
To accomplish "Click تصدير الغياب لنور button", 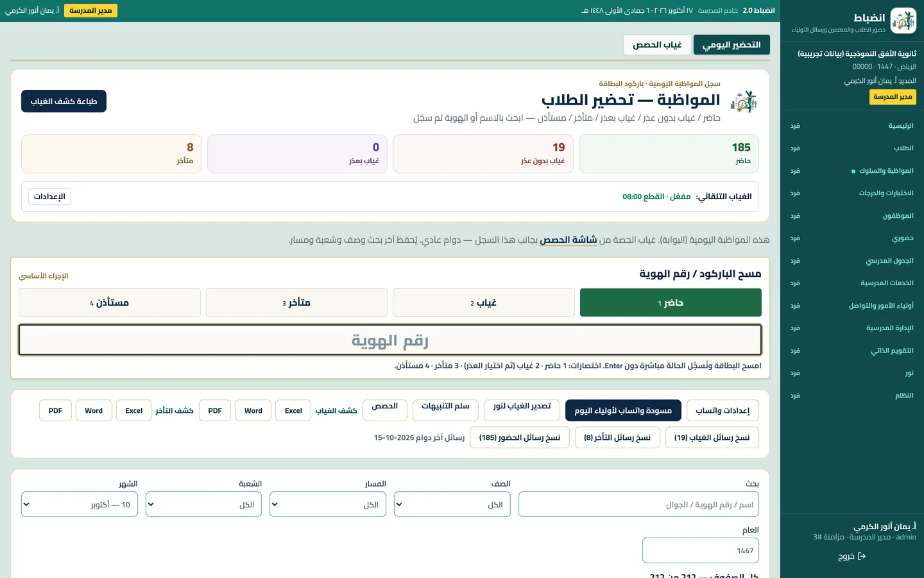I will point(522,410).
